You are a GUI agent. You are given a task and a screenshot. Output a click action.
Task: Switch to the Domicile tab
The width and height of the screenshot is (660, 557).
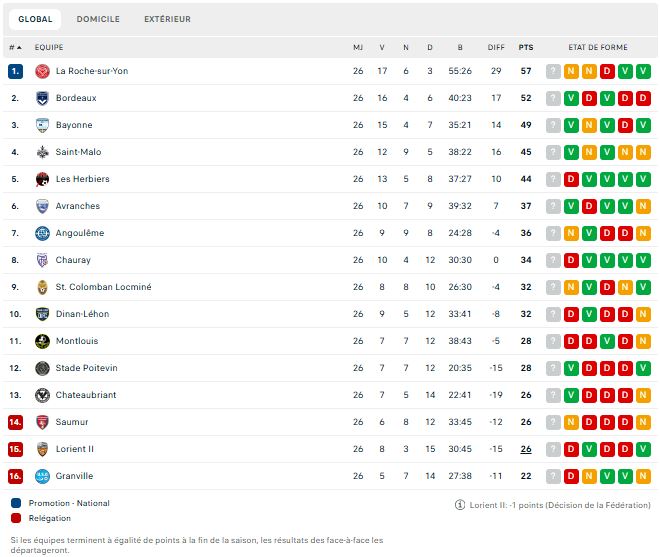click(x=98, y=19)
